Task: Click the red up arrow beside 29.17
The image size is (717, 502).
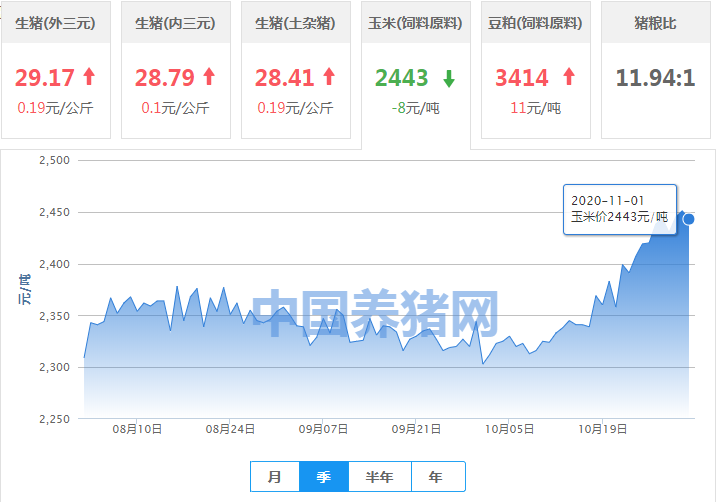Action: tap(90, 77)
